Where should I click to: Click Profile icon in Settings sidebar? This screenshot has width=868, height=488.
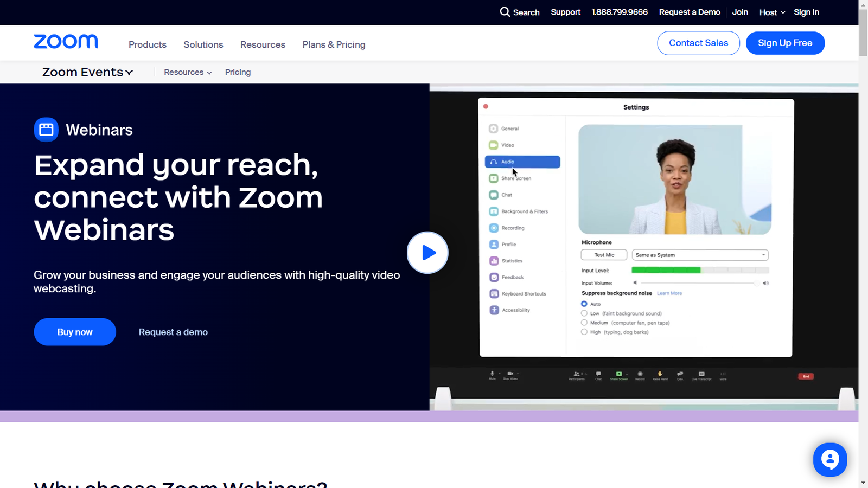pos(494,245)
